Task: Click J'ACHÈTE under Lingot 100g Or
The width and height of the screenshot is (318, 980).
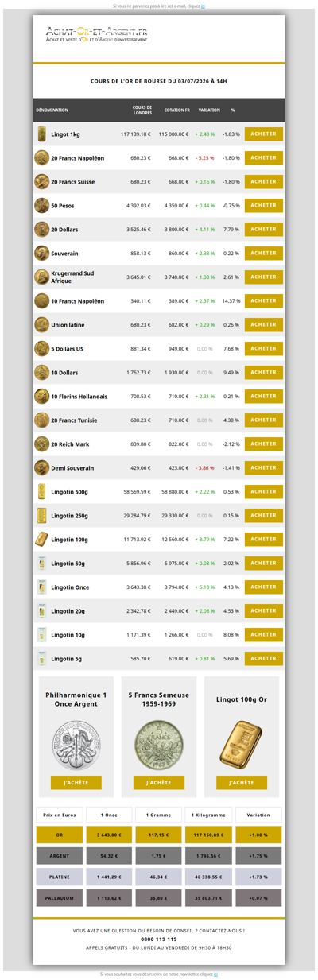Action: pos(242,783)
